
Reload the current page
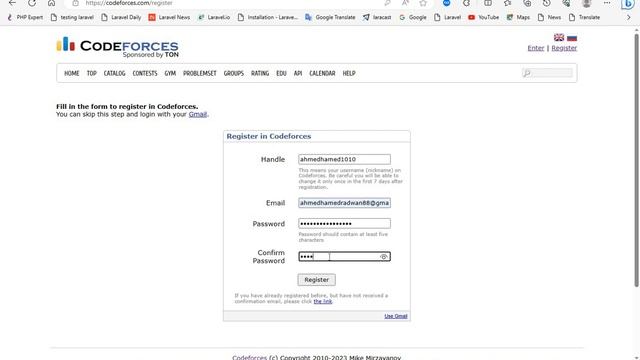(32, 3)
